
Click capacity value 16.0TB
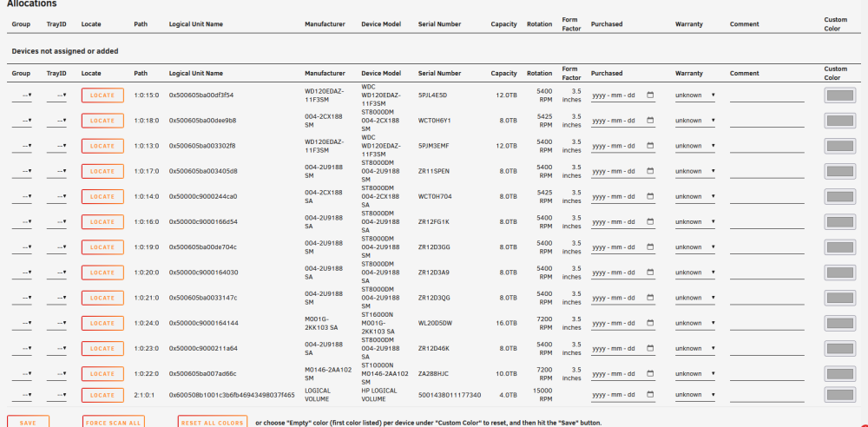point(507,324)
